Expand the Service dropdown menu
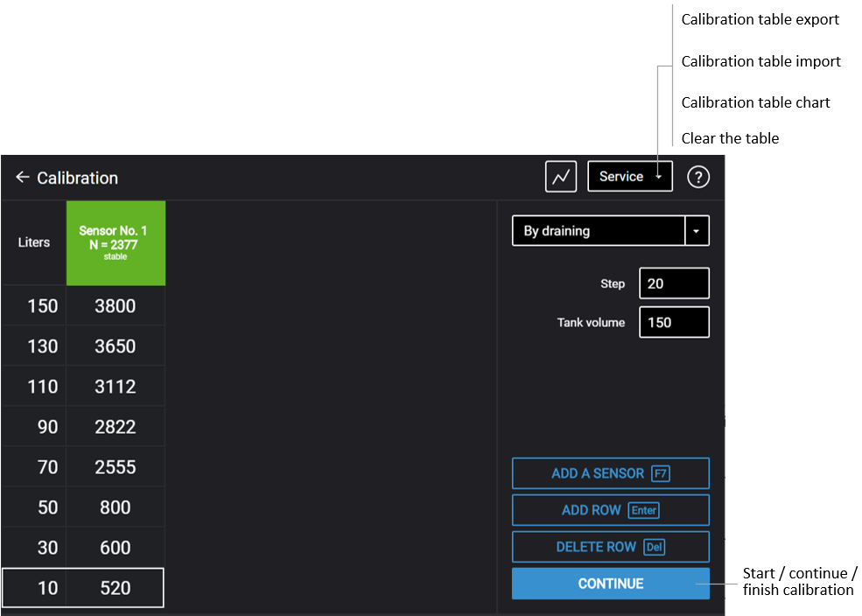The height and width of the screenshot is (616, 862). tap(630, 177)
